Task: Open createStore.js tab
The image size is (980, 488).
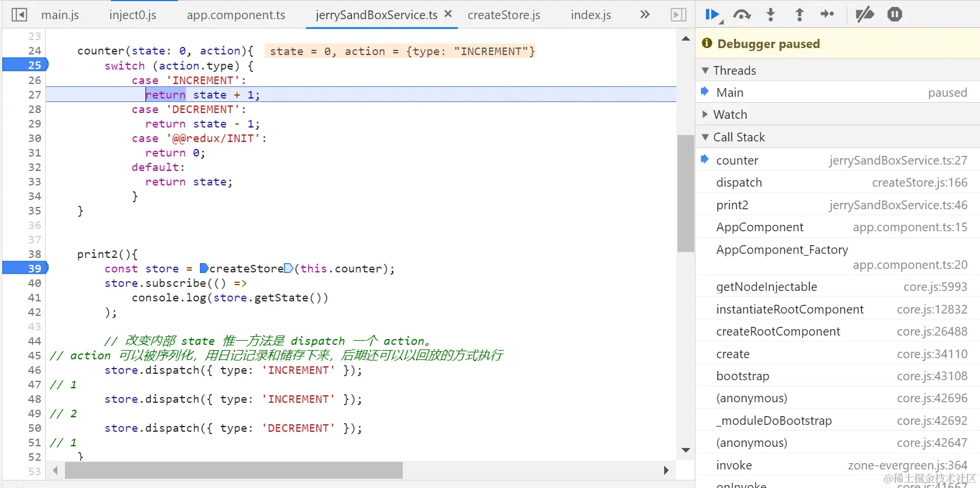Action: (504, 15)
